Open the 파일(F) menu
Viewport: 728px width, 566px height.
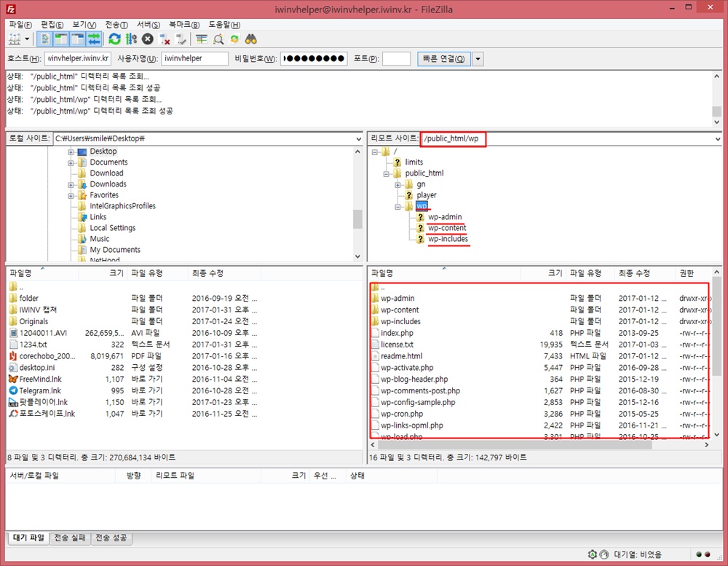[x=20, y=25]
